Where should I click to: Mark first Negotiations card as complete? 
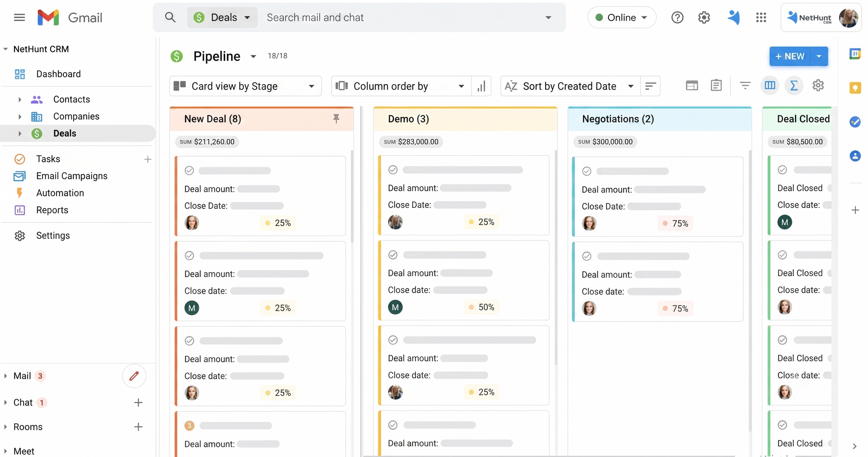coord(586,171)
